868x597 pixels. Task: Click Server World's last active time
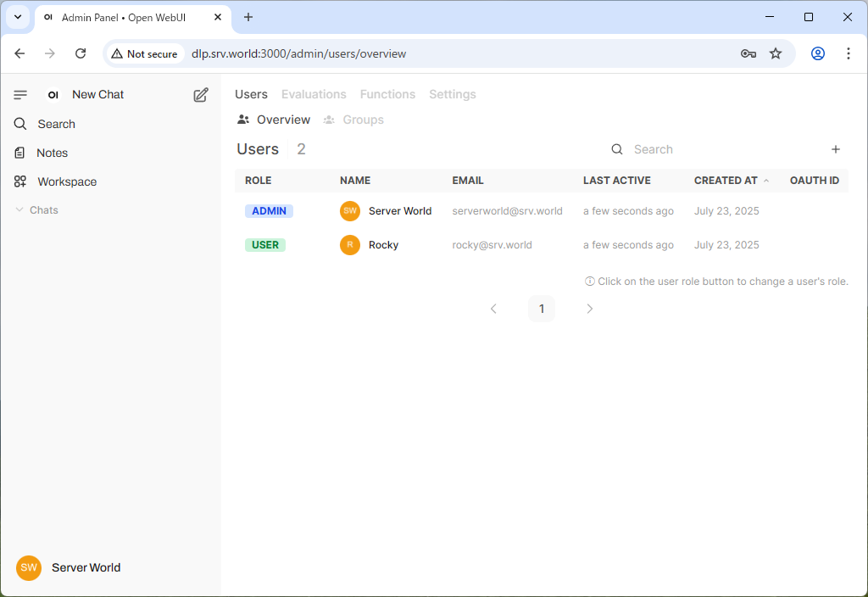click(628, 211)
